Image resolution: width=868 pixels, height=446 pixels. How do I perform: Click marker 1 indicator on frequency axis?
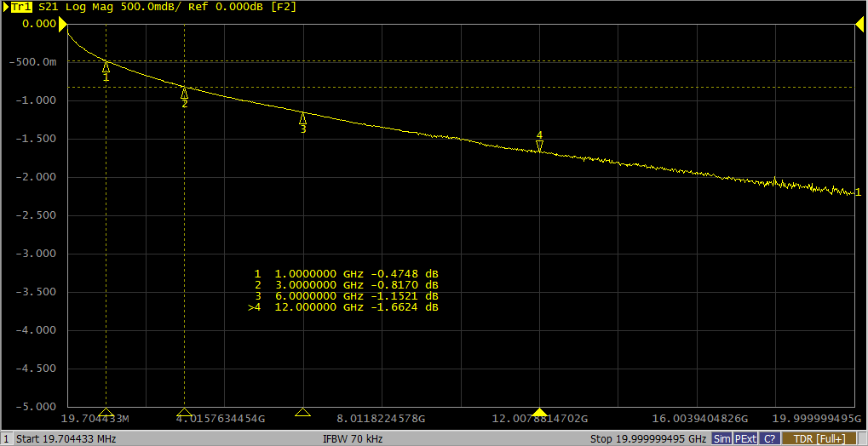[106, 412]
